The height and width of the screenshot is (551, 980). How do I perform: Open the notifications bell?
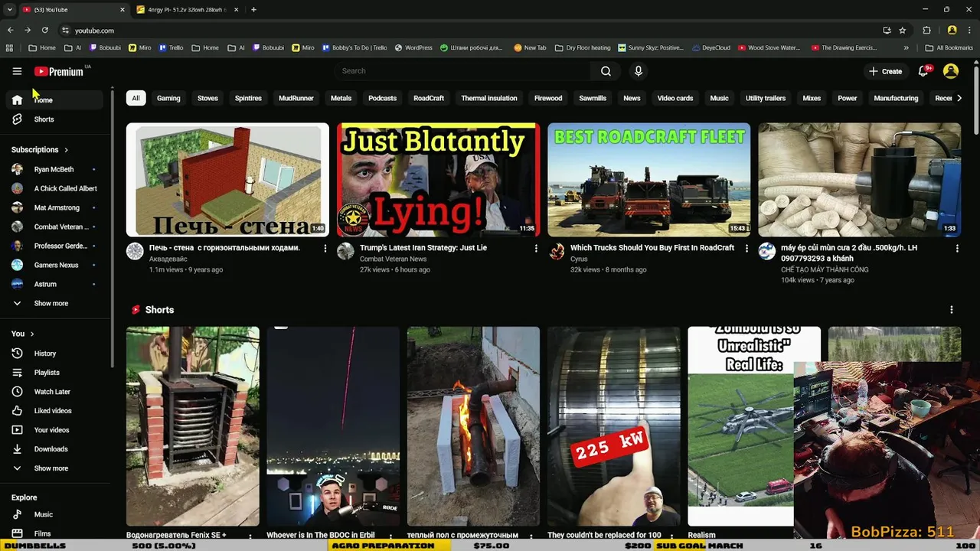point(923,71)
